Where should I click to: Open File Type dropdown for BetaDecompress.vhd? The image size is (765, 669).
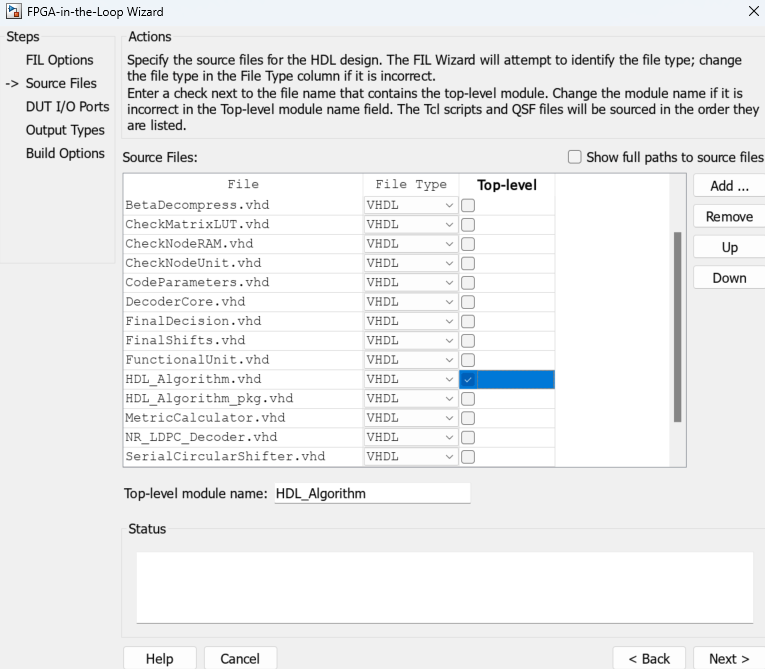(449, 205)
